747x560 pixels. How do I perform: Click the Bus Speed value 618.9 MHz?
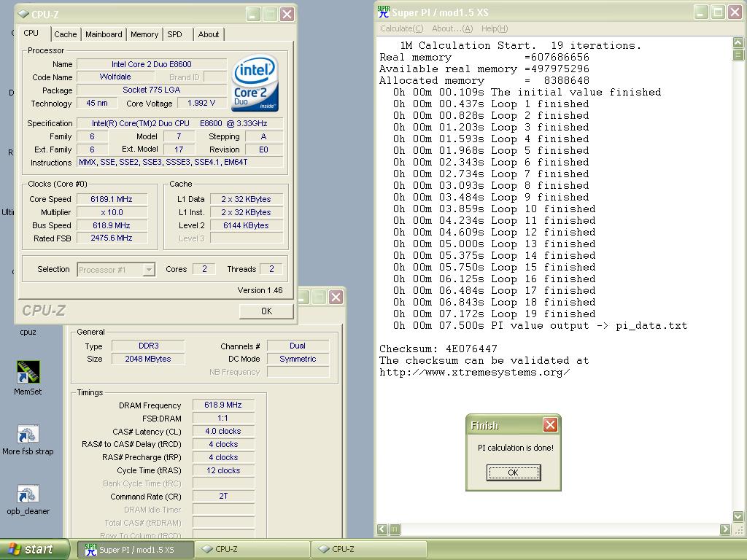tap(112, 225)
